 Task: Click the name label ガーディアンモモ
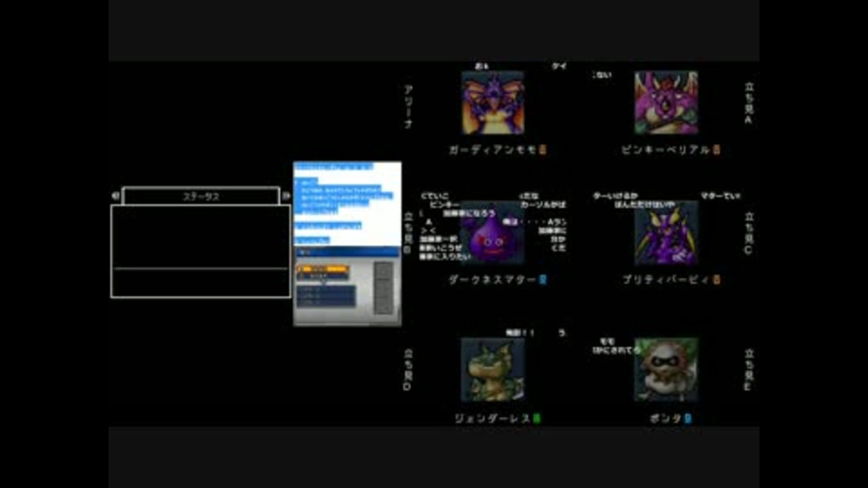pos(492,150)
